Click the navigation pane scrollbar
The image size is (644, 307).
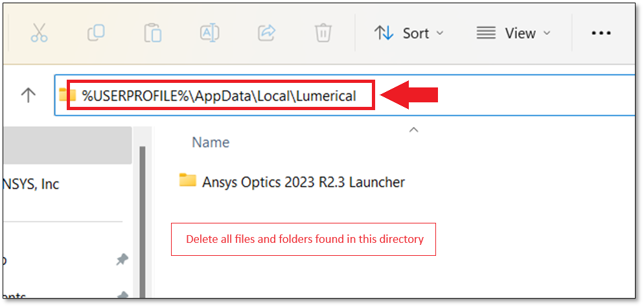pyautogui.click(x=143, y=222)
